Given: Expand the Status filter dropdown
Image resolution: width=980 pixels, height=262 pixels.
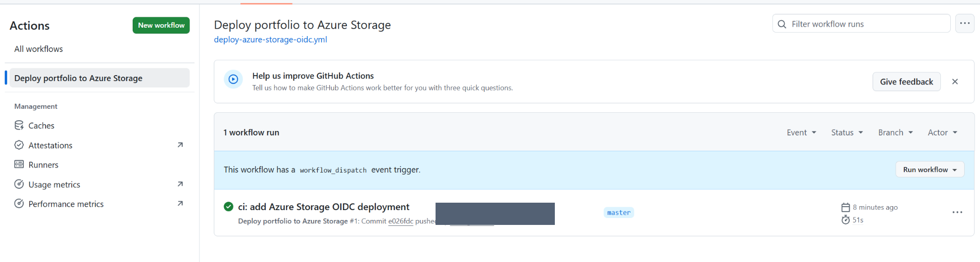Looking at the screenshot, I should coord(847,132).
